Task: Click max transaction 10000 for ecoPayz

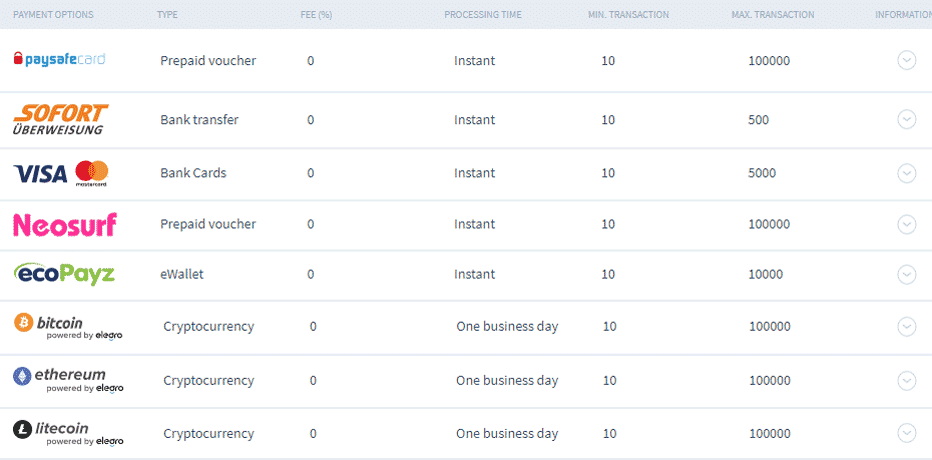Action: click(x=766, y=274)
